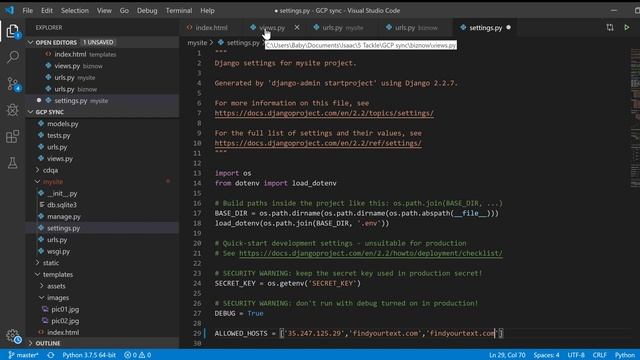Image resolution: width=640 pixels, height=360 pixels.
Task: Open wsgi.py file
Action: click(x=102, y=251)
